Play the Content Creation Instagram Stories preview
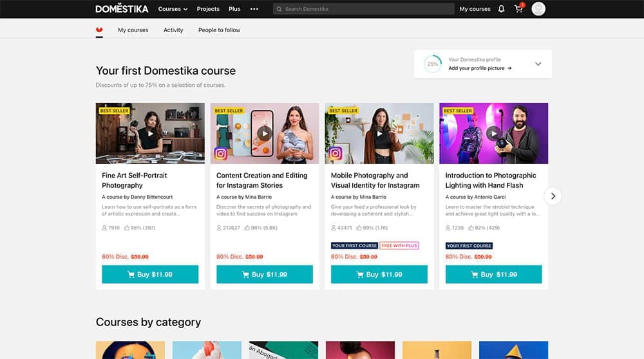This screenshot has height=359, width=644. click(x=265, y=133)
